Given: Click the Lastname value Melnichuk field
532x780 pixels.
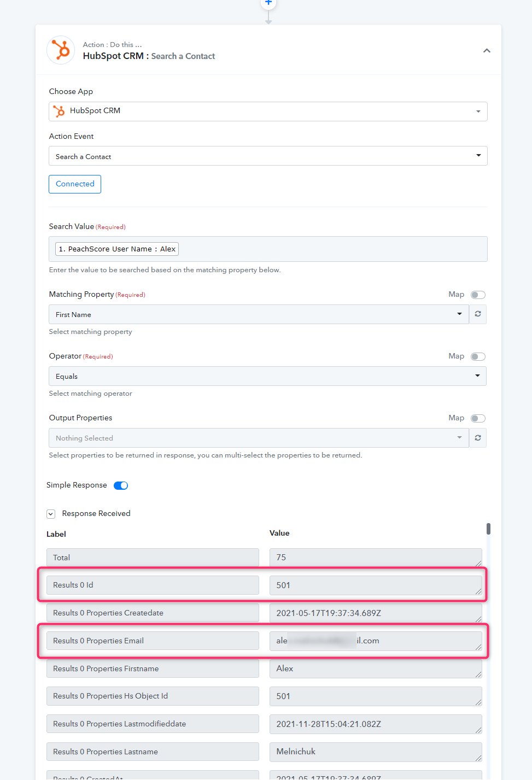Looking at the screenshot, I should tap(376, 752).
